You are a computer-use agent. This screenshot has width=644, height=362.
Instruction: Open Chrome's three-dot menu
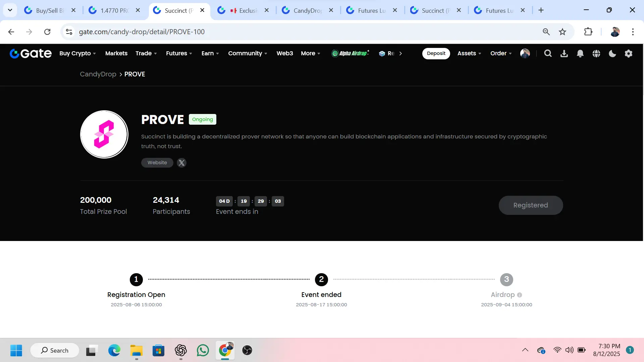pos(633,32)
